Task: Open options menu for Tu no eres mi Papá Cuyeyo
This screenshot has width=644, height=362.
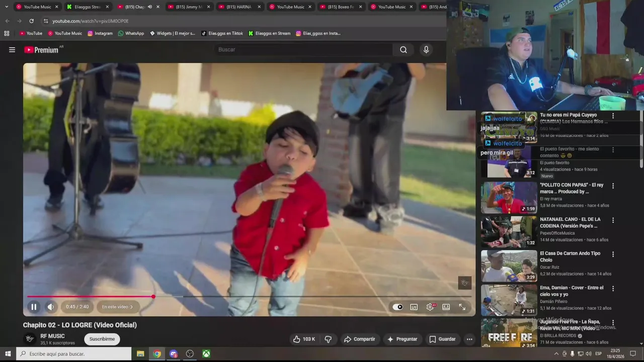Action: click(613, 116)
